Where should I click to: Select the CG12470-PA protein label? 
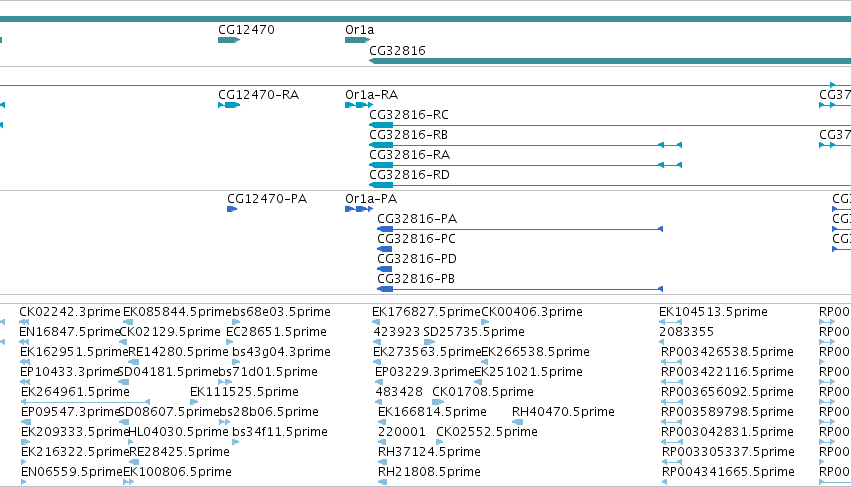point(267,199)
